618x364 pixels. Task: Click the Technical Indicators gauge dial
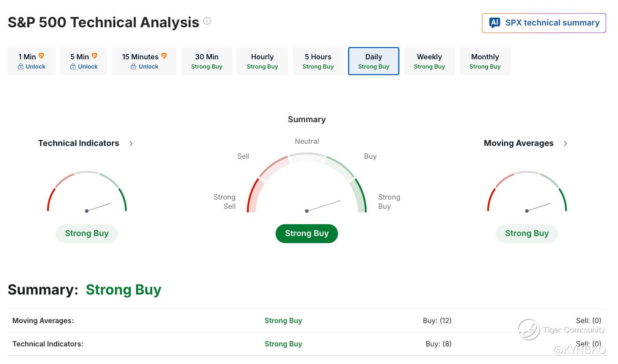(87, 192)
